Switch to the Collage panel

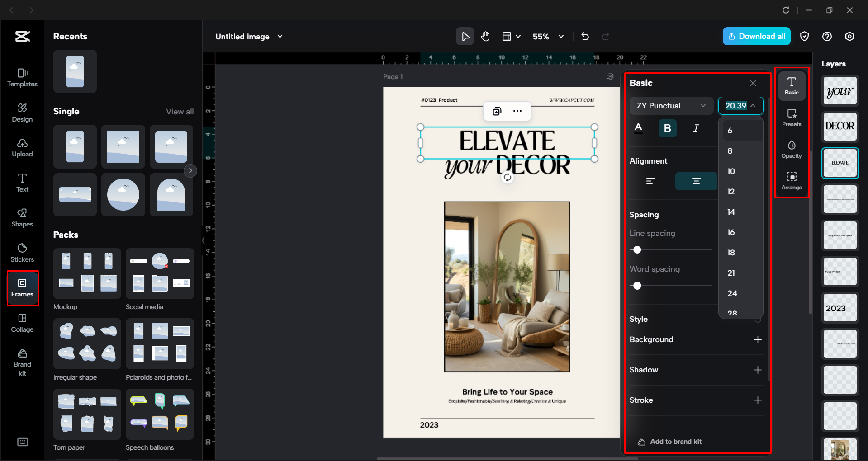pyautogui.click(x=22, y=323)
